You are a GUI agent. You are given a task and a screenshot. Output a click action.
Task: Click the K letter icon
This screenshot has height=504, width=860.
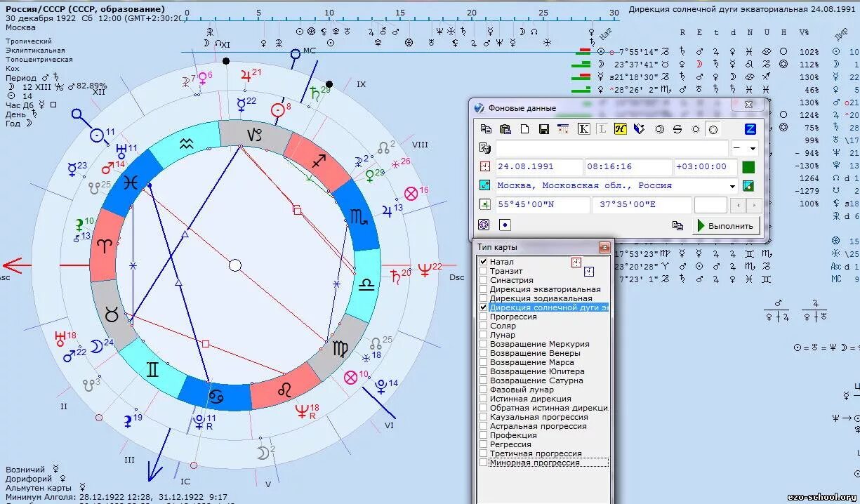click(583, 129)
